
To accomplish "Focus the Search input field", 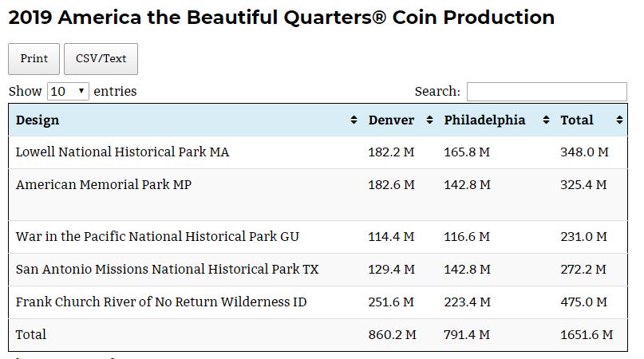I will pos(547,92).
